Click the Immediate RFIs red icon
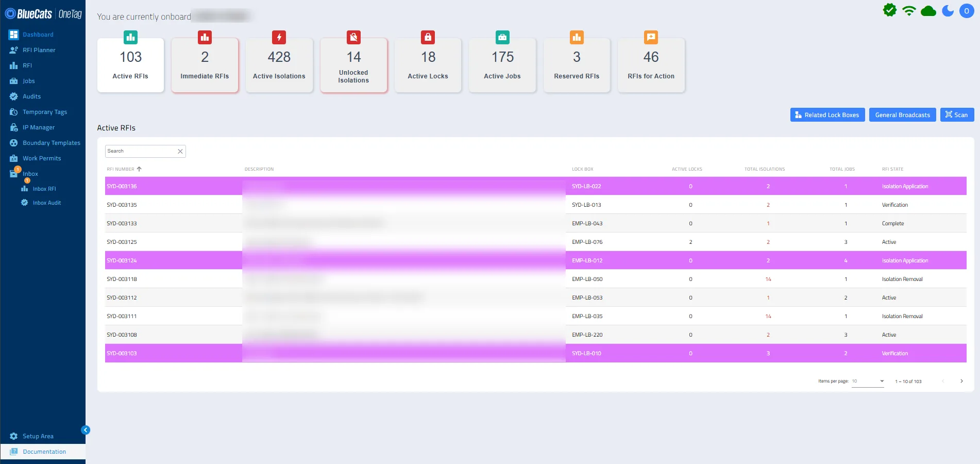 pyautogui.click(x=205, y=37)
